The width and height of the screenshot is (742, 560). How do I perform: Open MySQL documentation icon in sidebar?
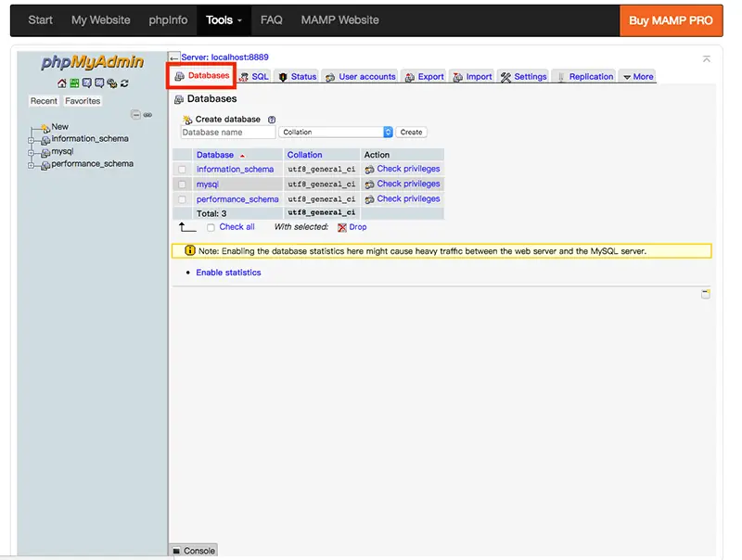[99, 83]
